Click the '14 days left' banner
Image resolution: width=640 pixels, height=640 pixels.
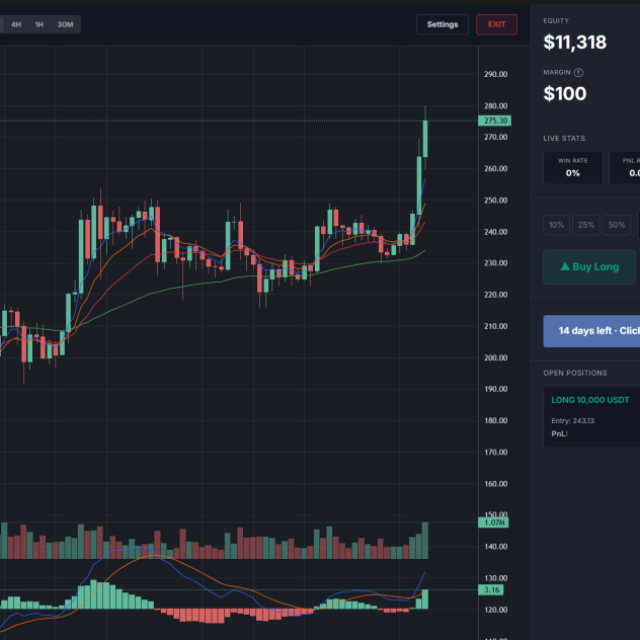tap(591, 331)
